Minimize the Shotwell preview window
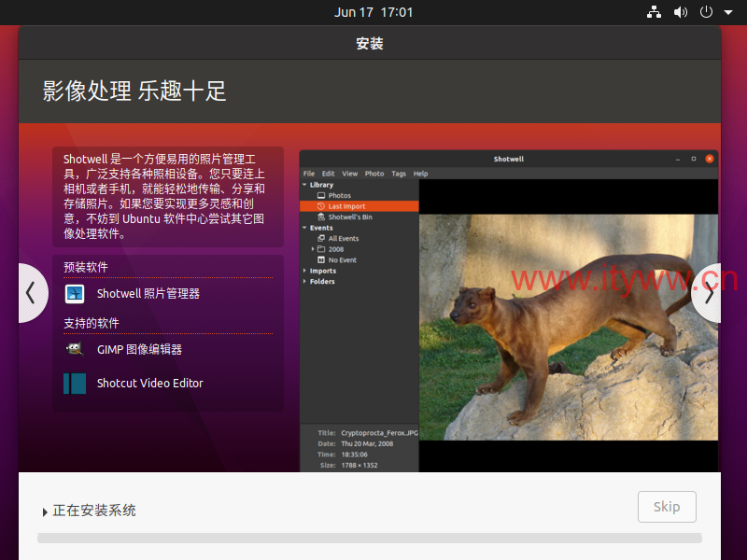 (678, 159)
